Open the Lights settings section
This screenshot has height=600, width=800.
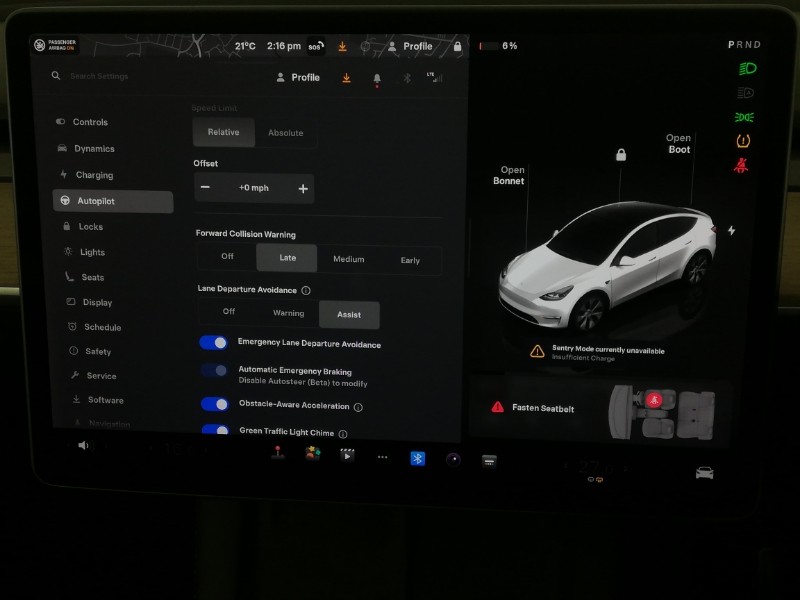pos(85,252)
